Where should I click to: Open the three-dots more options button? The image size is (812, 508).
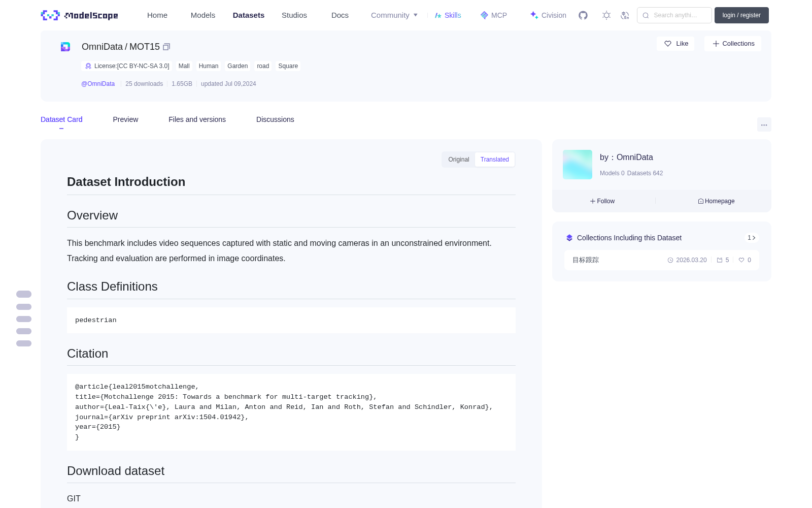[x=764, y=124]
